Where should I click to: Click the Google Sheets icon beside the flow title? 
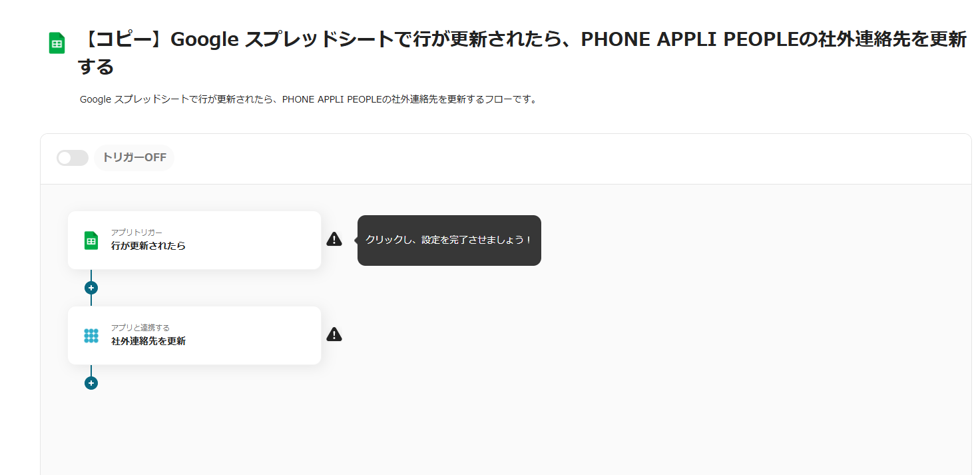pyautogui.click(x=57, y=43)
